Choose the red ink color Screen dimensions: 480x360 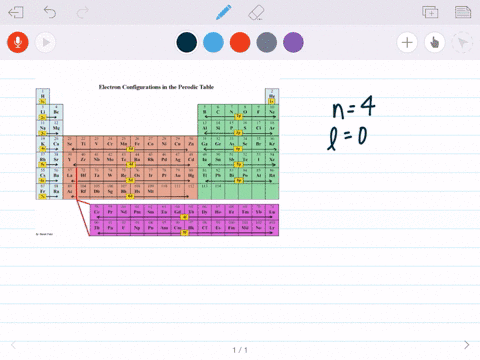[x=240, y=42]
